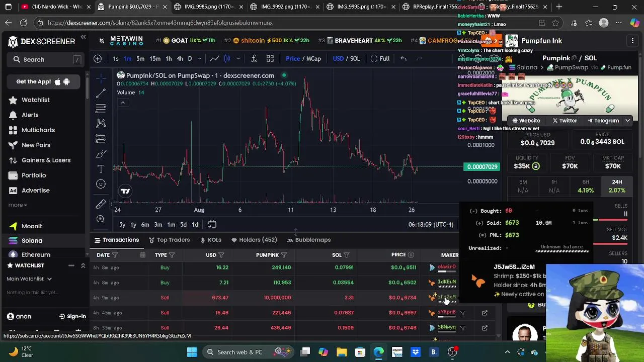Filter the TYPE column dropdown
This screenshot has height=362, width=644.
coord(172,255)
